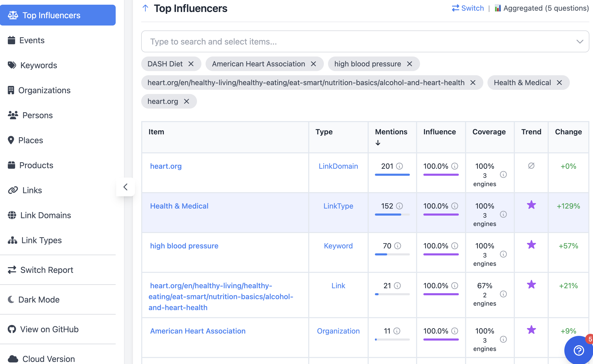This screenshot has height=364, width=593.
Task: Collapse the sidebar with the chevron handle
Action: 125,187
